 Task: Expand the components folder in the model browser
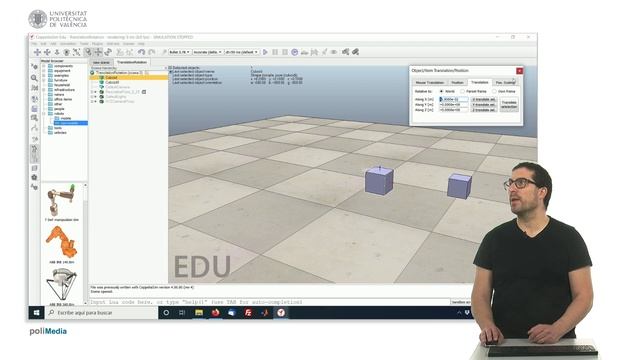point(44,66)
